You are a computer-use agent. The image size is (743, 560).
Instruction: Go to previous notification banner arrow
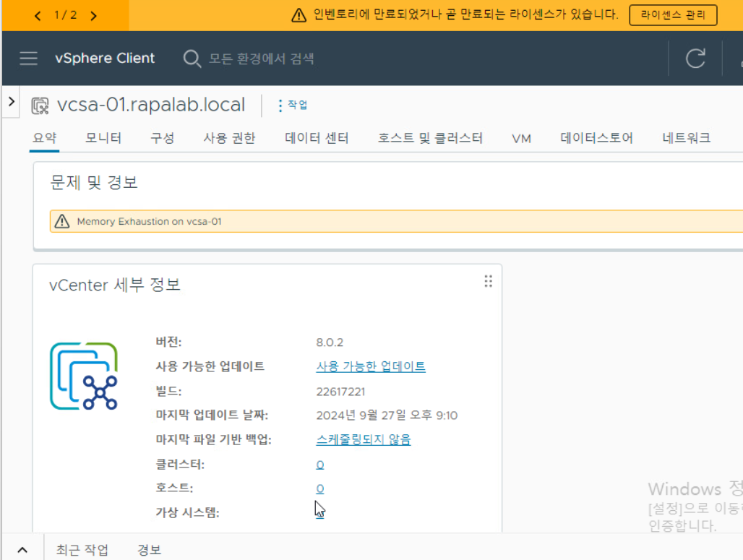(38, 16)
